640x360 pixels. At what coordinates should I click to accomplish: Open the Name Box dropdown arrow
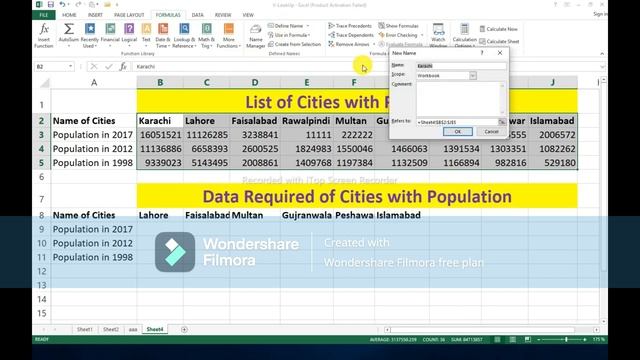[70, 66]
